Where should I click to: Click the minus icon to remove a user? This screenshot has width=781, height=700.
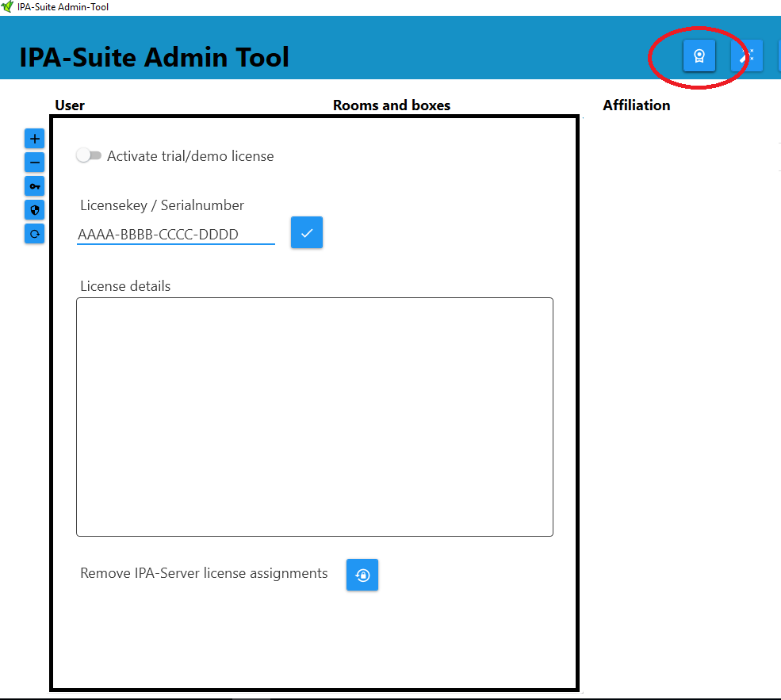click(34, 163)
